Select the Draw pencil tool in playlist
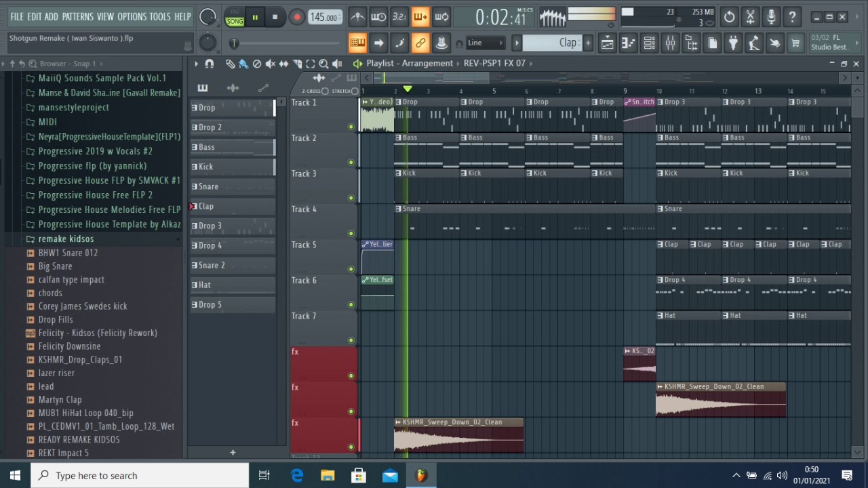Screen dimensions: 868x488 coord(231,64)
